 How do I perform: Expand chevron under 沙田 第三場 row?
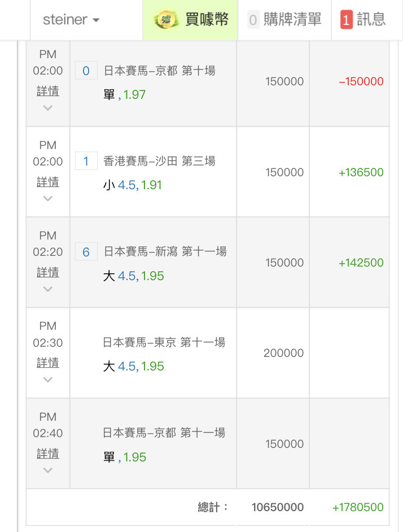click(48, 198)
